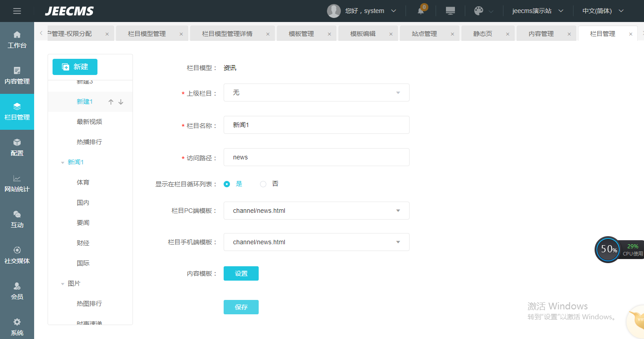Go to 内容管理 in the sidebar

[x=17, y=75]
